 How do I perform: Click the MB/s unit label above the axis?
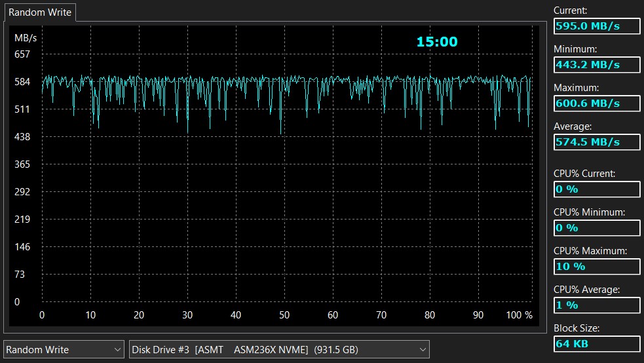(26, 38)
